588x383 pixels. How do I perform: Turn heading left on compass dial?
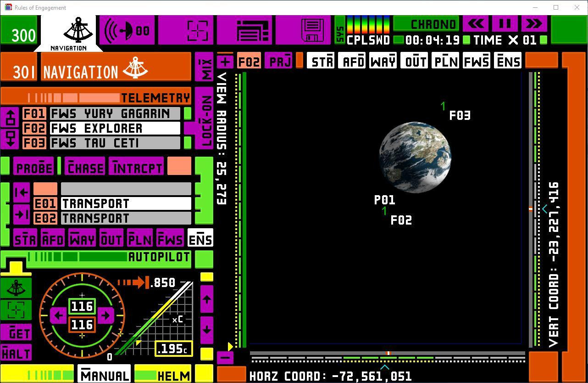(x=58, y=315)
